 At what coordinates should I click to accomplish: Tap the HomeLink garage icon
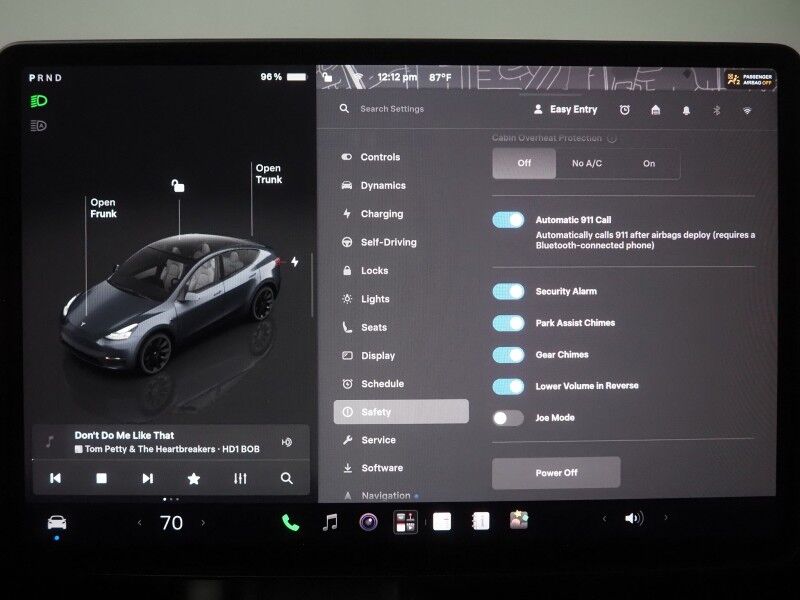656,110
